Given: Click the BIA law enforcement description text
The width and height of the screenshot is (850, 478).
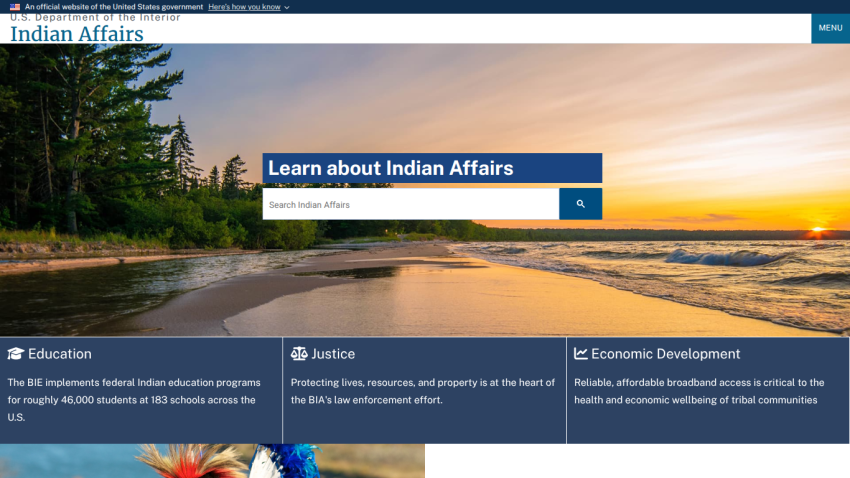Looking at the screenshot, I should [x=423, y=391].
